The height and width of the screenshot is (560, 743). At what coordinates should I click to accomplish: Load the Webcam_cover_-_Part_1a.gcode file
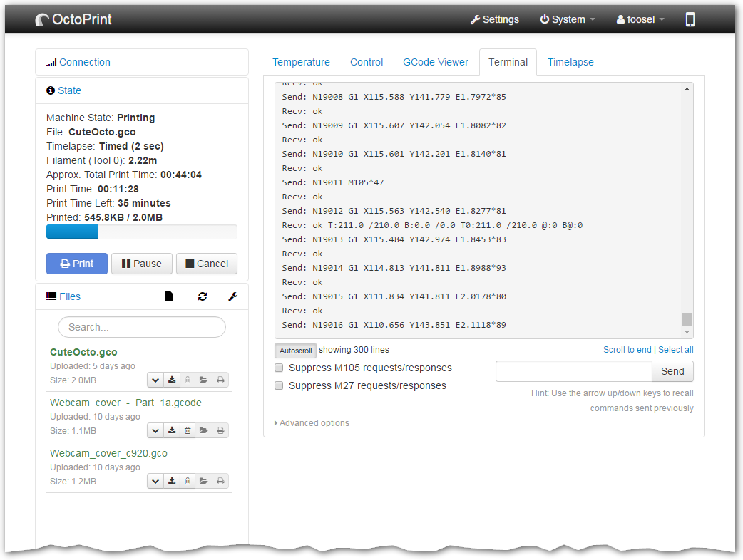click(x=204, y=430)
